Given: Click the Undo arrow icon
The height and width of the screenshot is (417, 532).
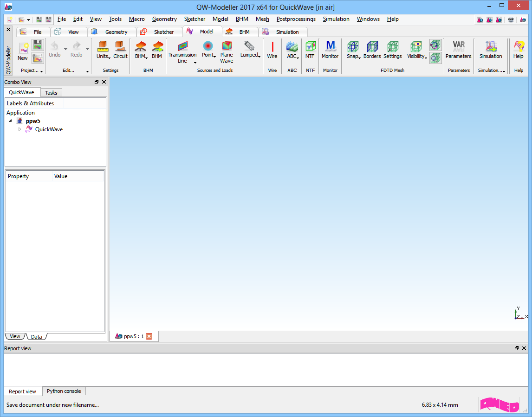Looking at the screenshot, I should point(55,50).
